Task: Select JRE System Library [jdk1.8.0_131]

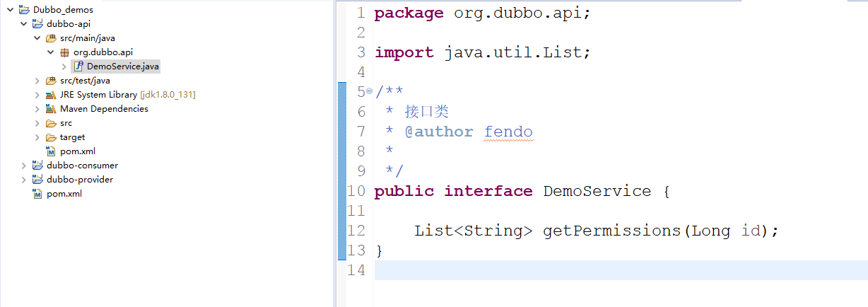Action: (128, 95)
